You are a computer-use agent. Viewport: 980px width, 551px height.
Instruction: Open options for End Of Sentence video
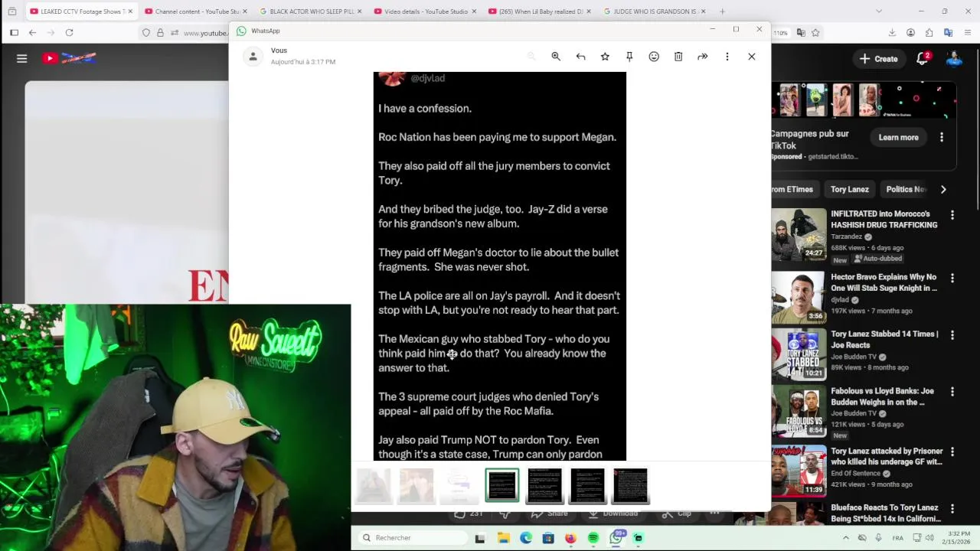pyautogui.click(x=952, y=452)
